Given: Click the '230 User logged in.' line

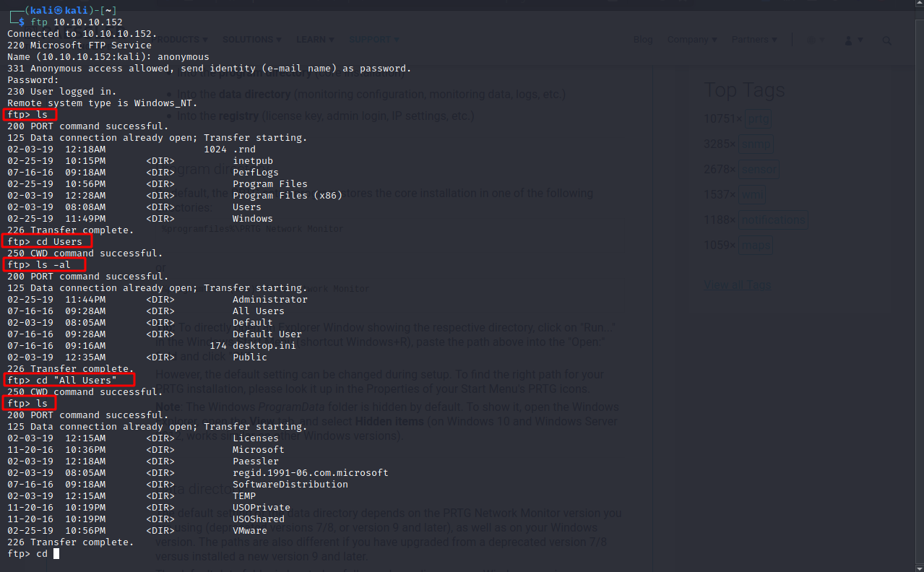Looking at the screenshot, I should click(62, 92).
